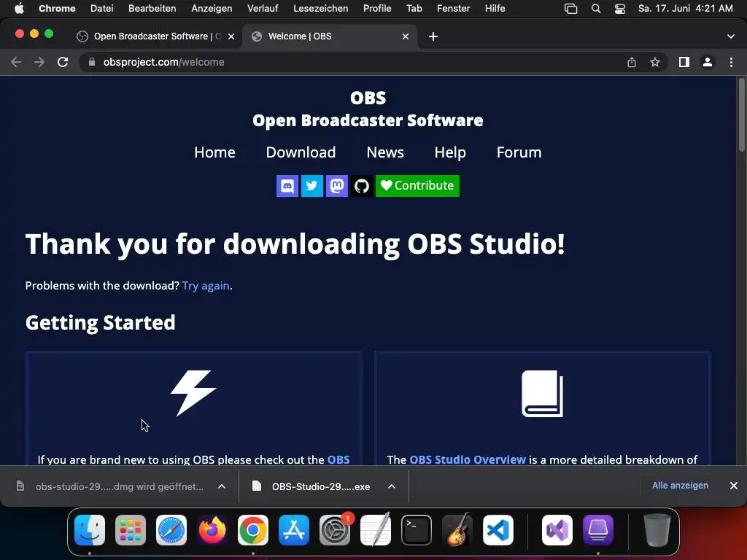Open Control Center in menu bar
747x560 pixels.
pyautogui.click(x=620, y=8)
